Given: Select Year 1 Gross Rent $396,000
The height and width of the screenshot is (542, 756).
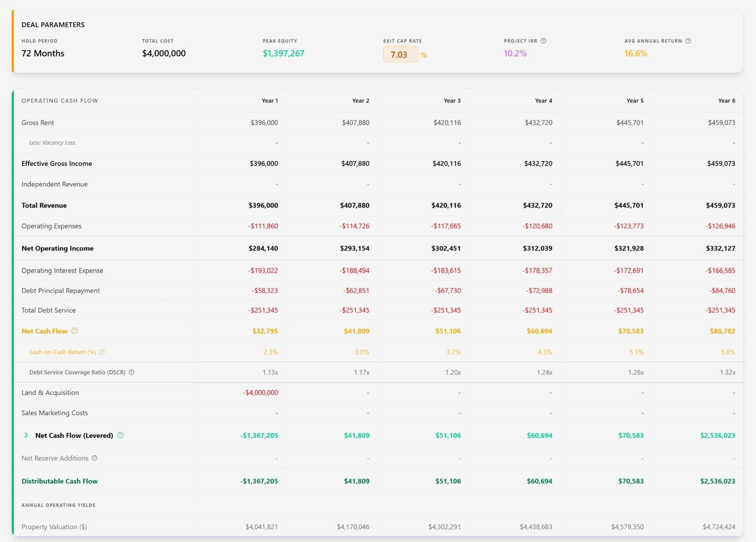Looking at the screenshot, I should 264,122.
